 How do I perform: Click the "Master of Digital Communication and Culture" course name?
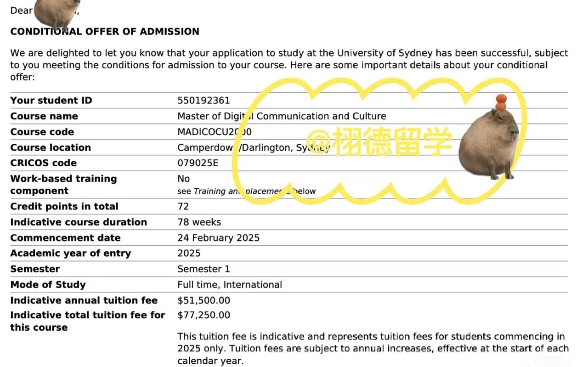(x=281, y=116)
